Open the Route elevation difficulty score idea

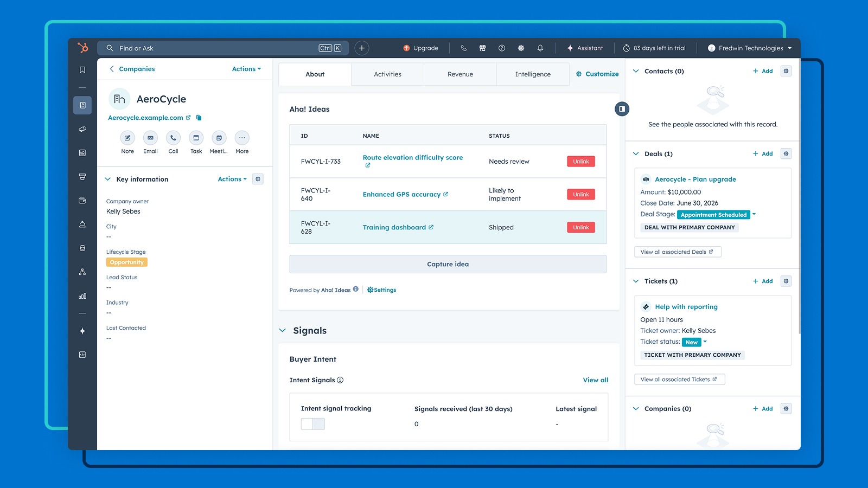(x=413, y=158)
